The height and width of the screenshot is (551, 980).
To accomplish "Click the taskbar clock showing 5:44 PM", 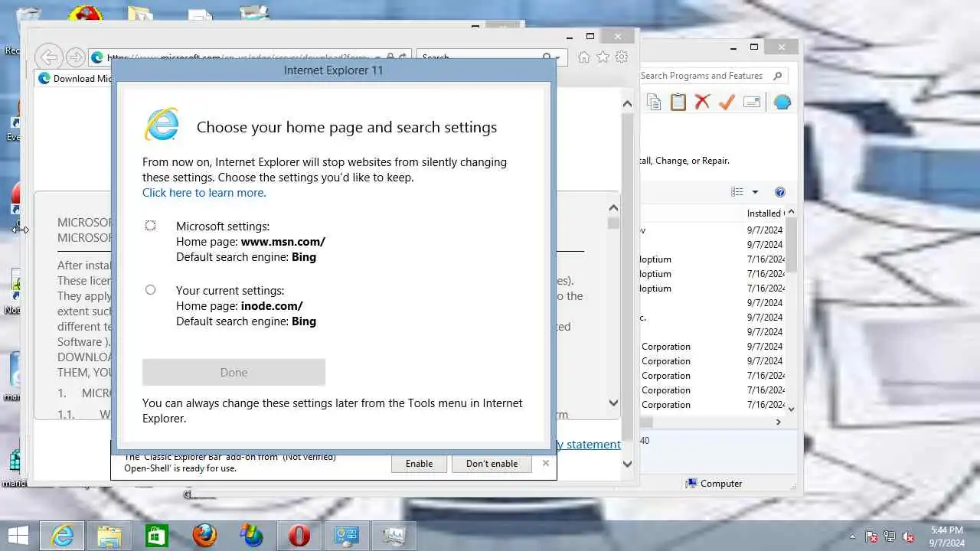I will point(947,536).
